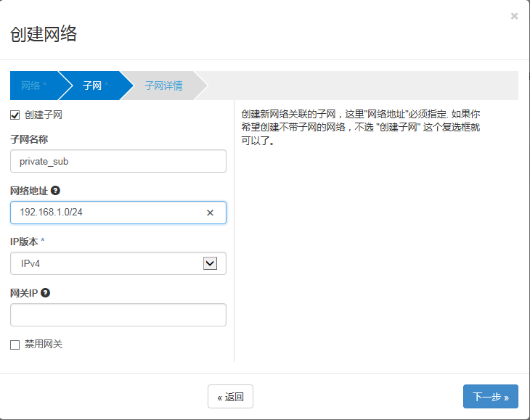Click the empty 网关IP input field
This screenshot has width=530, height=420.
(118, 315)
